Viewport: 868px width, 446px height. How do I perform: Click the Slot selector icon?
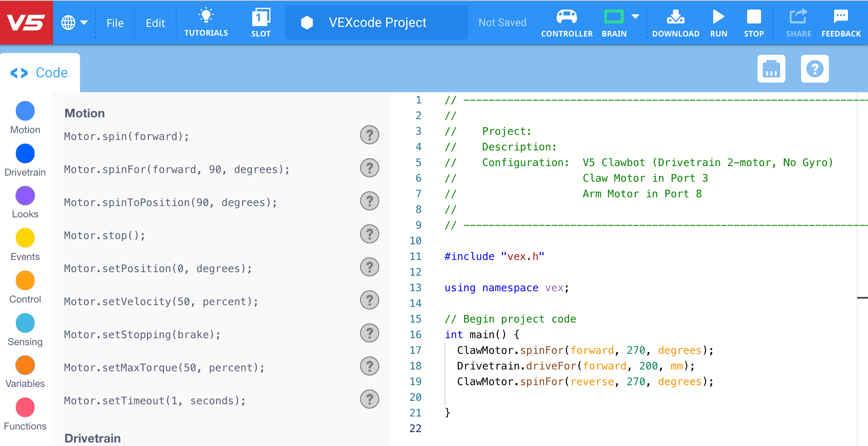pos(260,22)
